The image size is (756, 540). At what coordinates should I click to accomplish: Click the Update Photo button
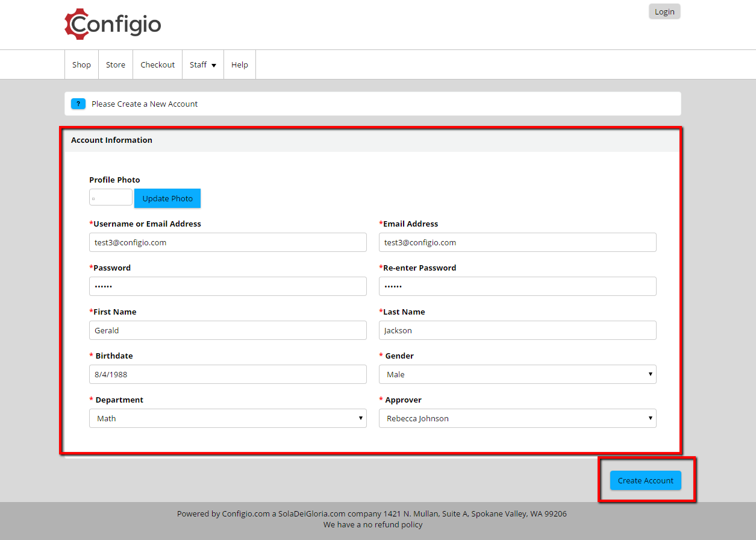pyautogui.click(x=167, y=198)
